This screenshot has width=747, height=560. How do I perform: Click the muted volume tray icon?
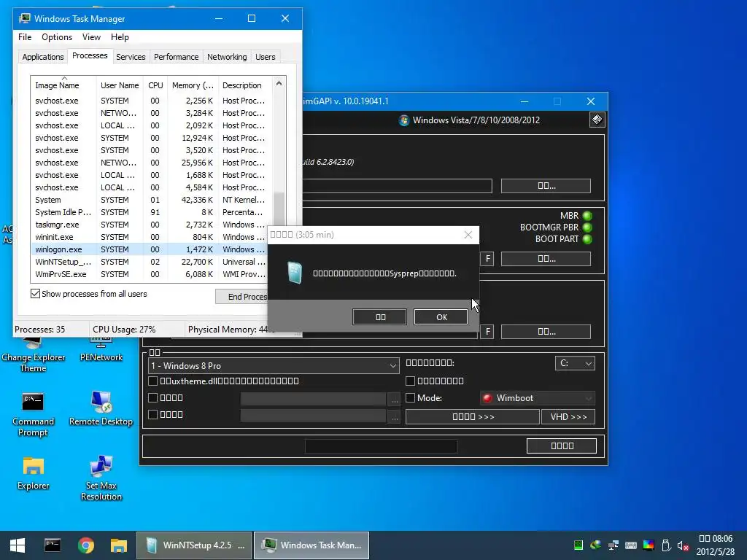coord(683,545)
